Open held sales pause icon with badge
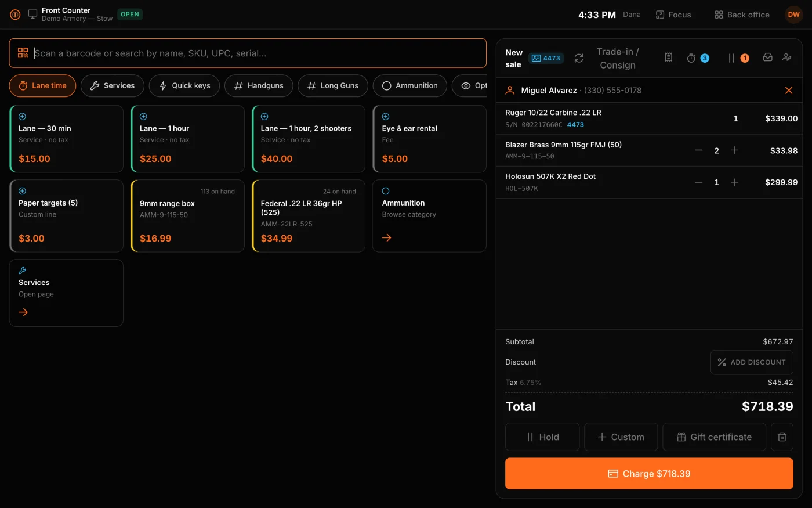Viewport: 812px width, 508px height. click(738, 58)
